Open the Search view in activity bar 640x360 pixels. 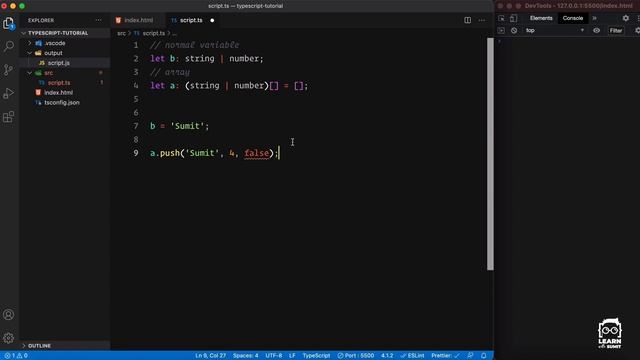point(9,46)
